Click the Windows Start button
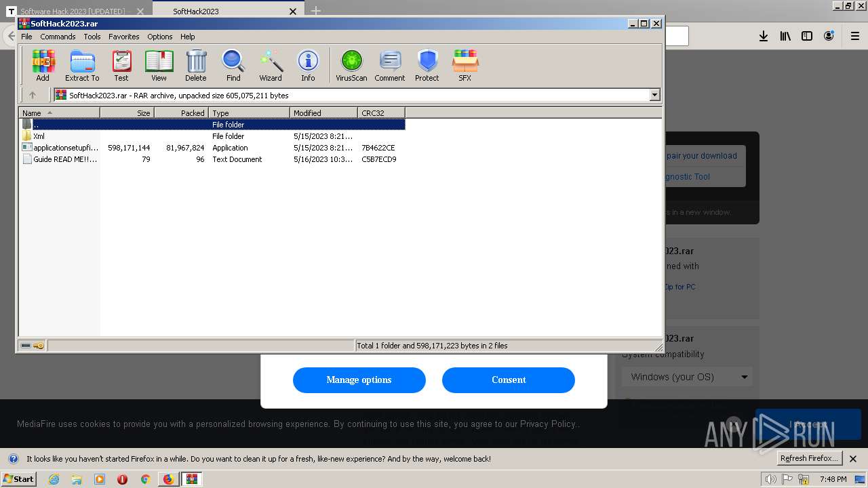This screenshot has height=488, width=868. coord(19,479)
